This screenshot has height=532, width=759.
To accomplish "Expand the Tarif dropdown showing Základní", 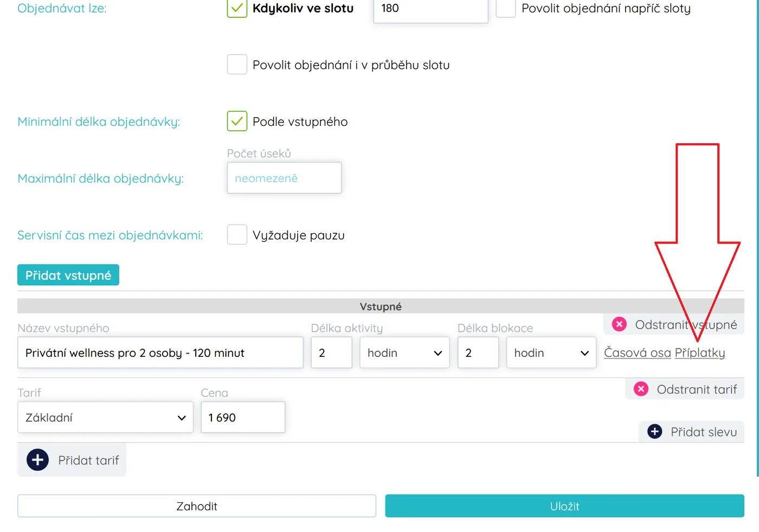I will pyautogui.click(x=105, y=417).
